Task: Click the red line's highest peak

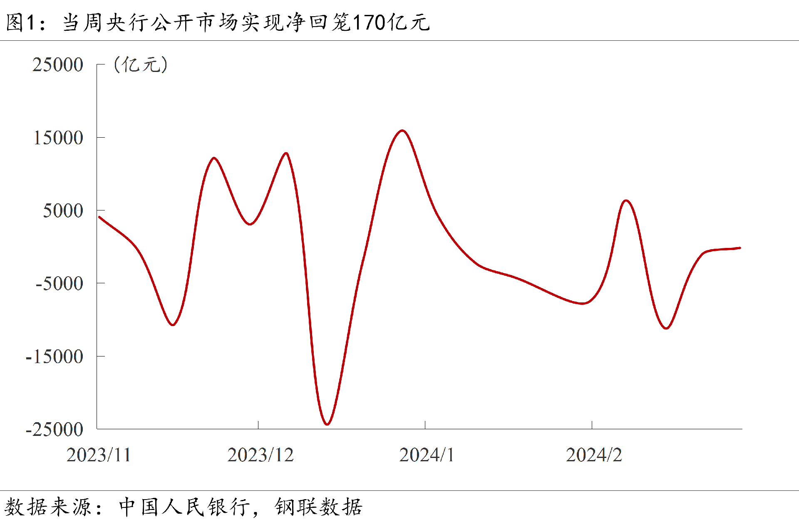Action: pyautogui.click(x=402, y=131)
